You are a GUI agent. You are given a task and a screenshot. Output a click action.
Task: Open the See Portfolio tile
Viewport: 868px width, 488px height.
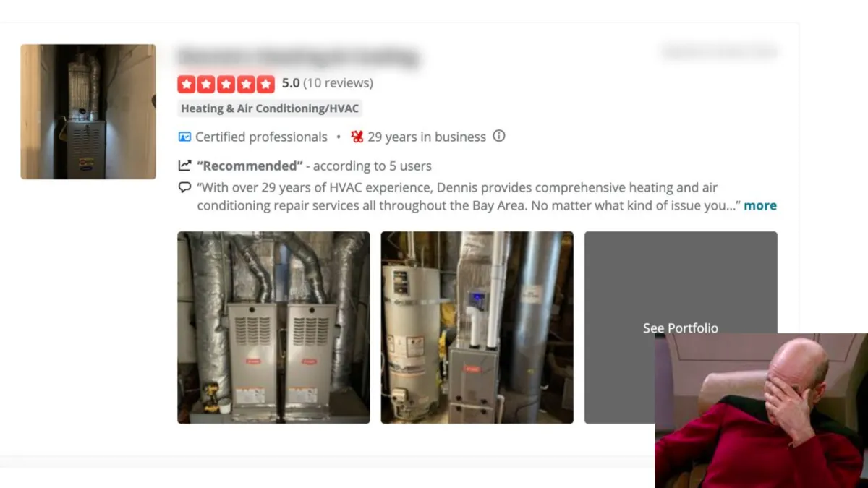(x=681, y=328)
